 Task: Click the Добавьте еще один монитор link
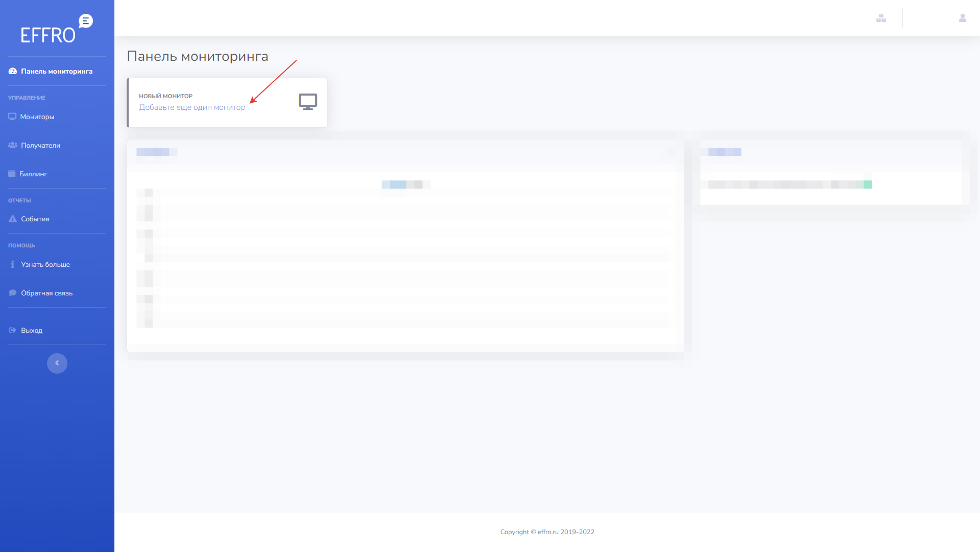pos(192,108)
